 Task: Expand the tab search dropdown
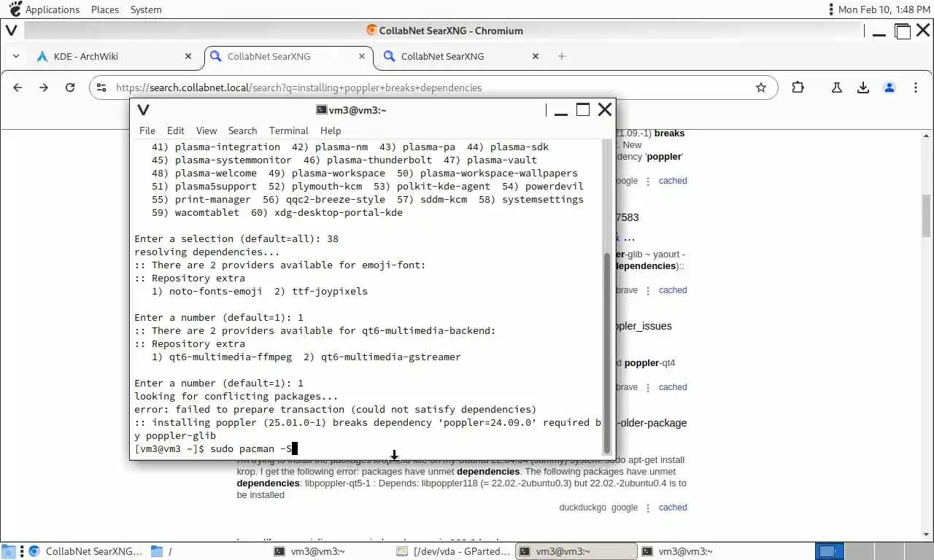coord(16,56)
